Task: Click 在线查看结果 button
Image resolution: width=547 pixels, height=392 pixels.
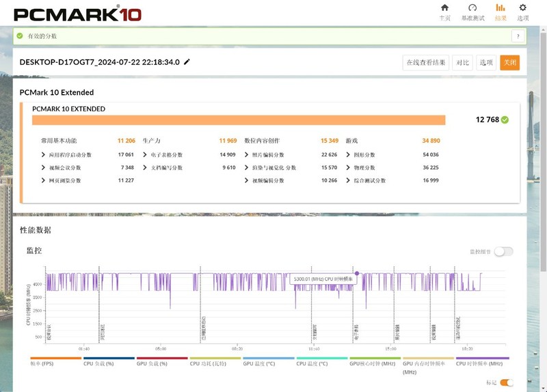Action: [x=425, y=63]
